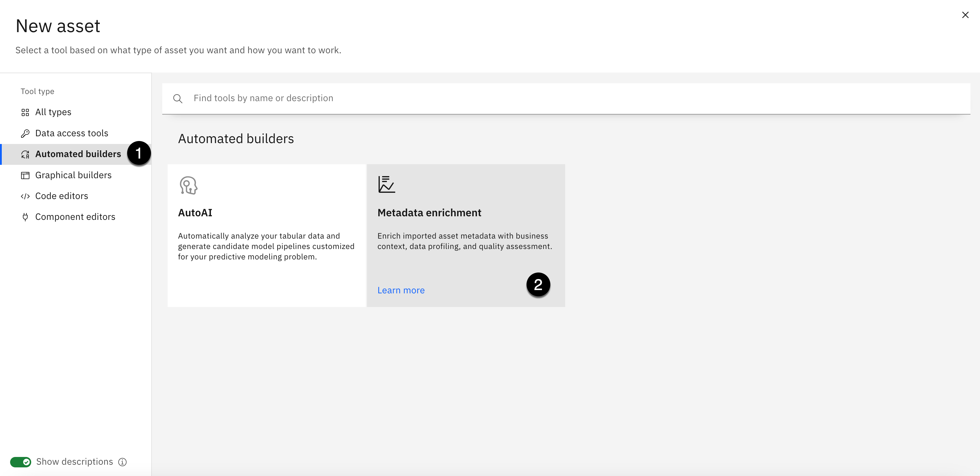Click the Automated builders sidebar icon
The image size is (980, 476).
click(x=25, y=154)
